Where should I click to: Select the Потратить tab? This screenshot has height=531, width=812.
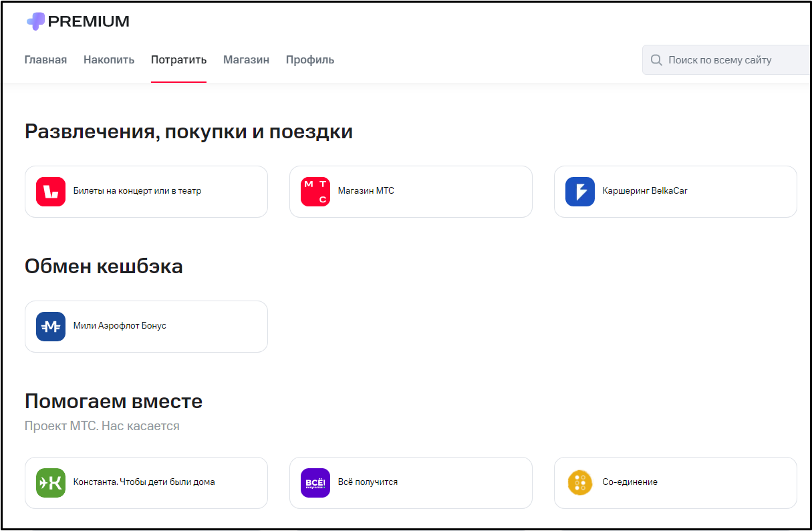point(178,60)
